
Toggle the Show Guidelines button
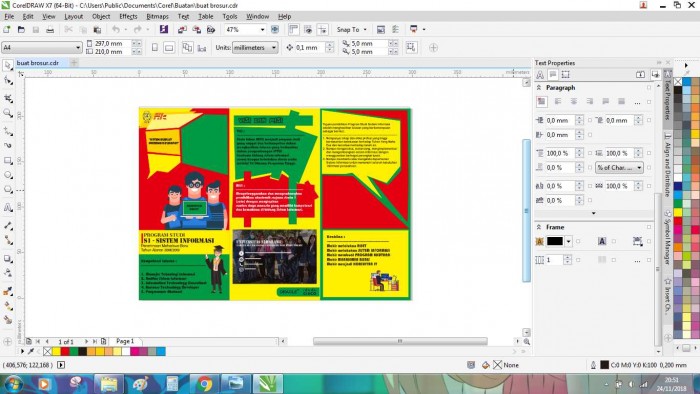[x=322, y=29]
